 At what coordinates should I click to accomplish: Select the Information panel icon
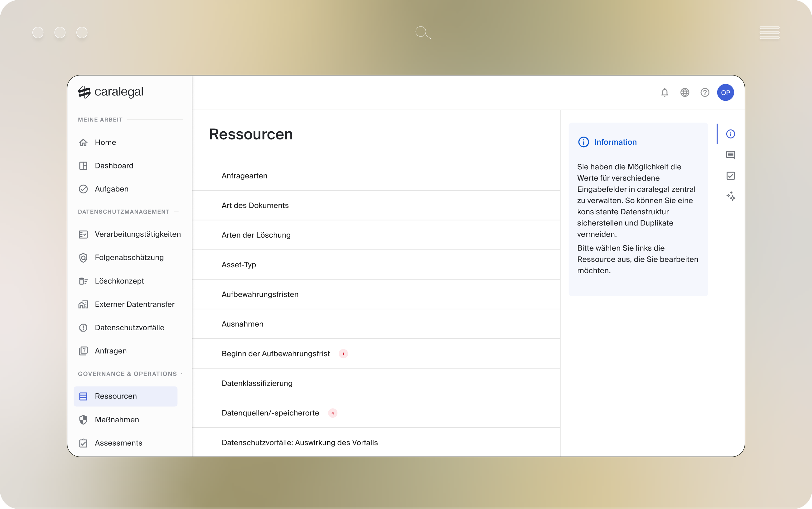[731, 134]
